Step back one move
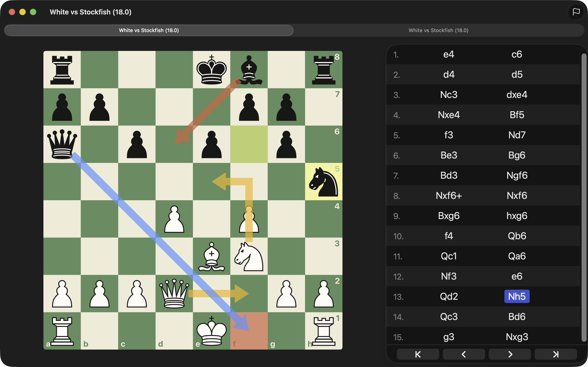This screenshot has height=367, width=588. click(464, 354)
